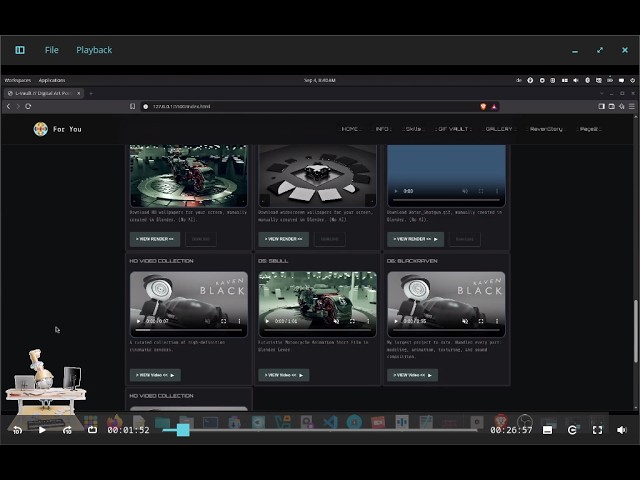Viewport: 640px width, 480px height.
Task: Go to HOME in site navigation
Action: point(350,129)
